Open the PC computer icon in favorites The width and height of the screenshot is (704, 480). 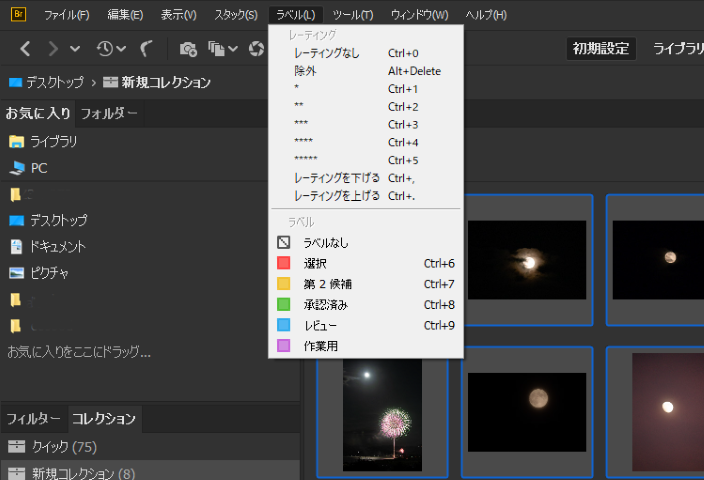point(16,168)
